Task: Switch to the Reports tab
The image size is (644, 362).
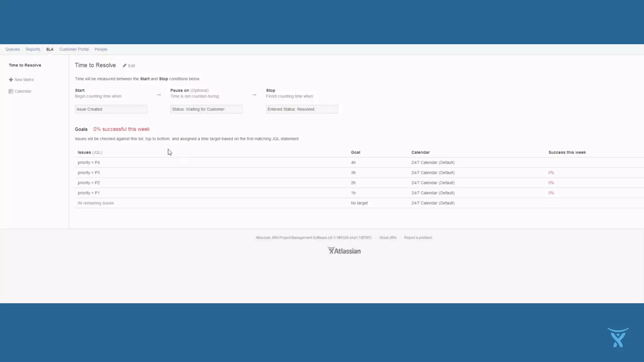Action: click(33, 49)
